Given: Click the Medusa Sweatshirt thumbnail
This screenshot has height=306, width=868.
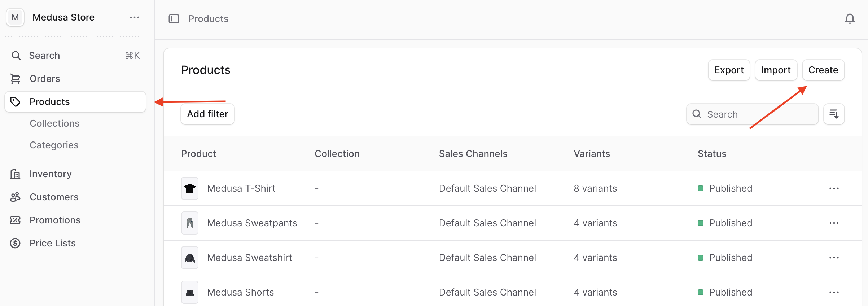Looking at the screenshot, I should pyautogui.click(x=190, y=258).
